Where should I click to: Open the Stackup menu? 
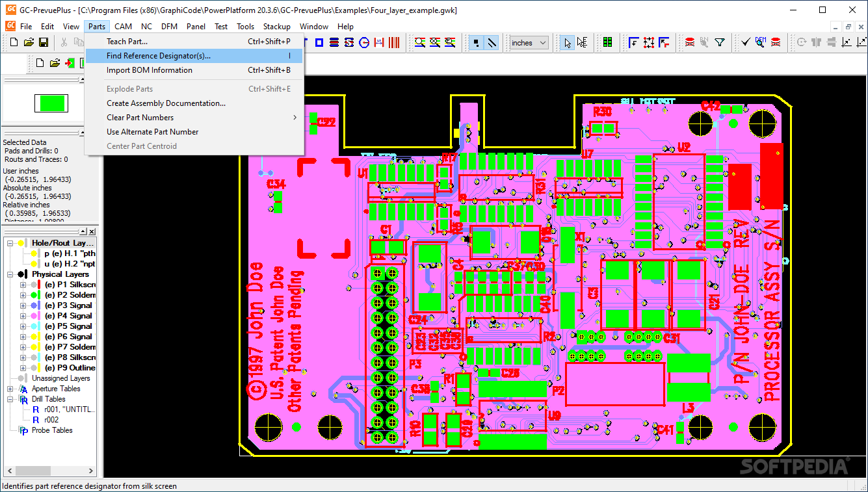pos(276,27)
